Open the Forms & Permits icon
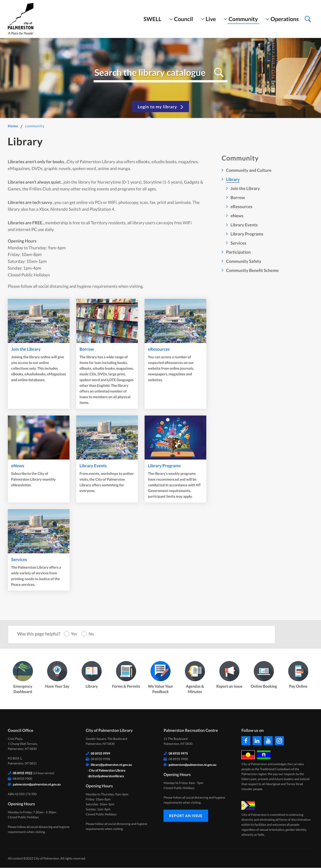The image size is (321, 868). (126, 671)
